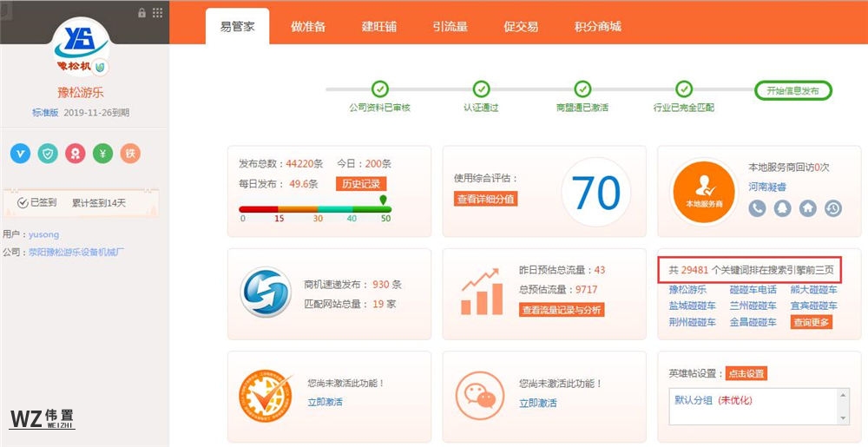
Task: Switch to the 促交易 tab
Action: click(x=521, y=27)
